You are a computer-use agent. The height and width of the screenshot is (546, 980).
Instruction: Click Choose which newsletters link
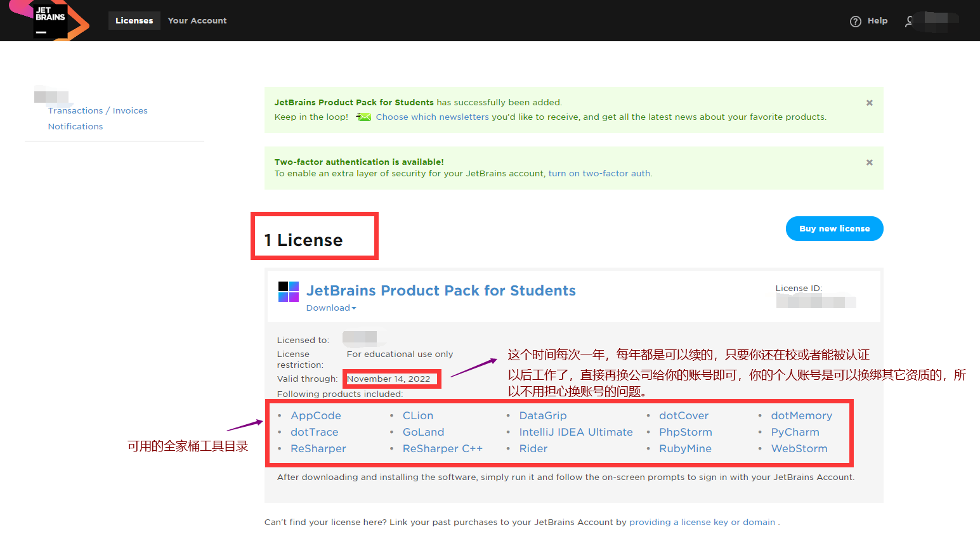point(433,117)
